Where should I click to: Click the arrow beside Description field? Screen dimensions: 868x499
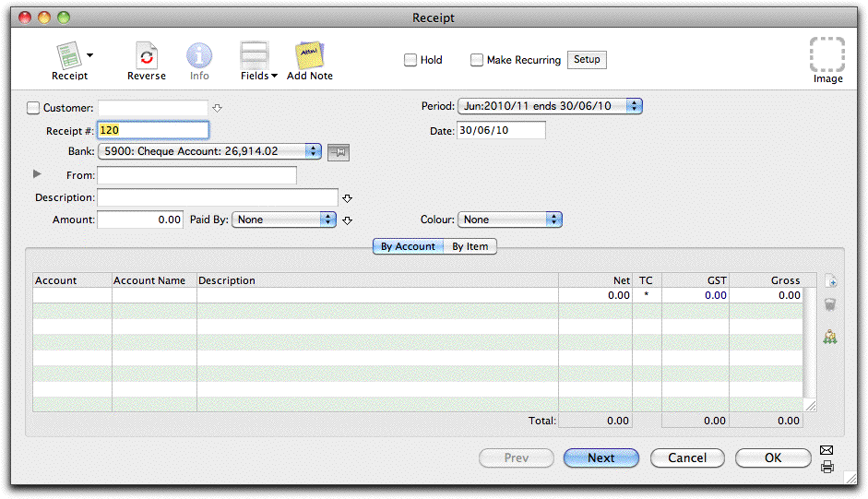point(347,198)
